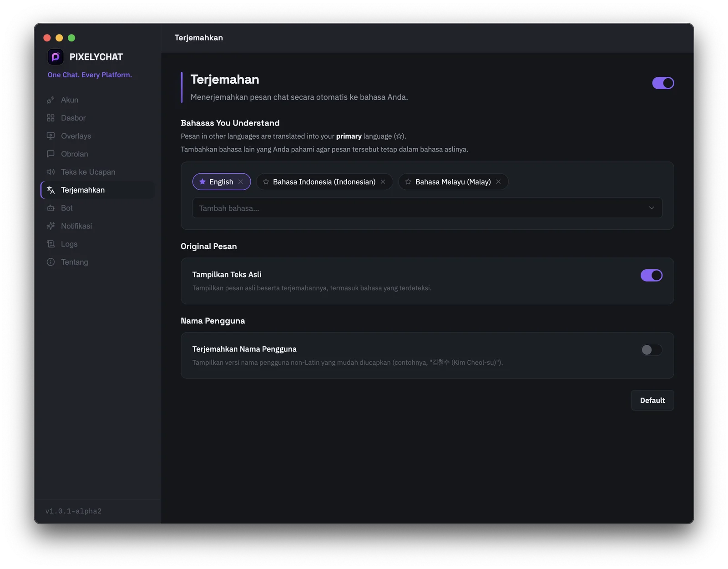Viewport: 728px width, 569px height.
Task: Click the Tampilkan Teks Asli label
Action: click(227, 274)
